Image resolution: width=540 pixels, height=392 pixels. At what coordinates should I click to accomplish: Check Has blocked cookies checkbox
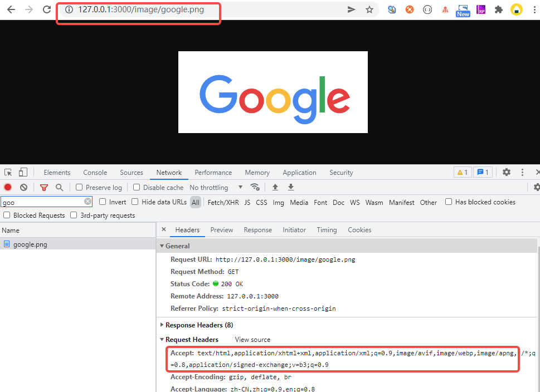click(x=449, y=202)
